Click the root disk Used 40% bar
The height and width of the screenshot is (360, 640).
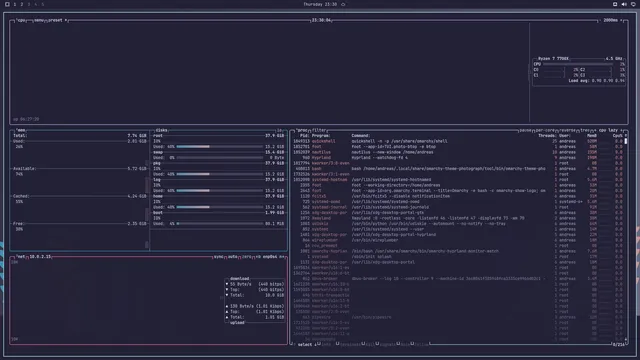(220, 147)
